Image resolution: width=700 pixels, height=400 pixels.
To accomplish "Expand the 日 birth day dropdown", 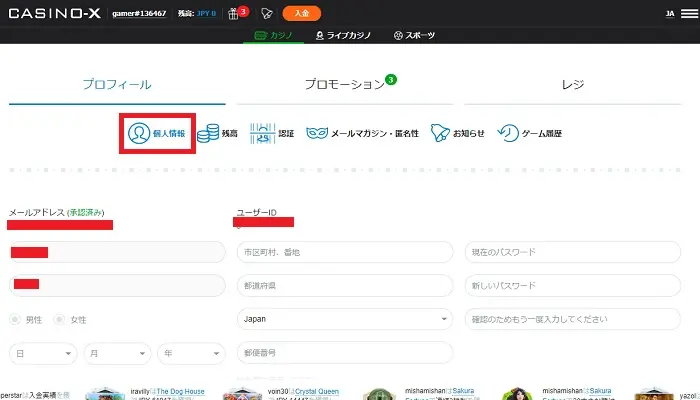I will (x=43, y=353).
